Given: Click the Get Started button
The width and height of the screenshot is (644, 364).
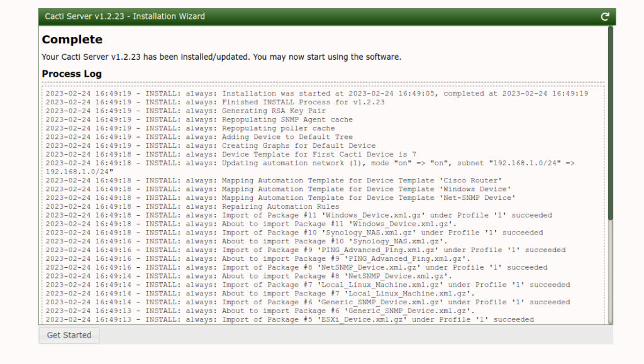Looking at the screenshot, I should point(69,335).
